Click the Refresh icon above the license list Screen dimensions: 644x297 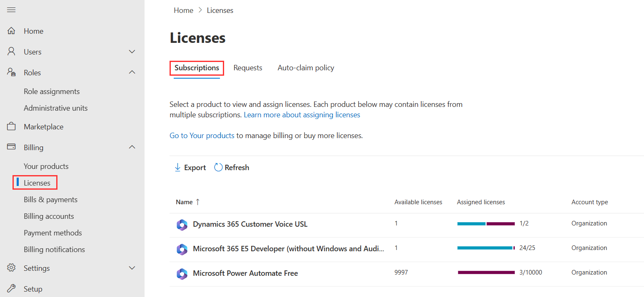(x=218, y=167)
